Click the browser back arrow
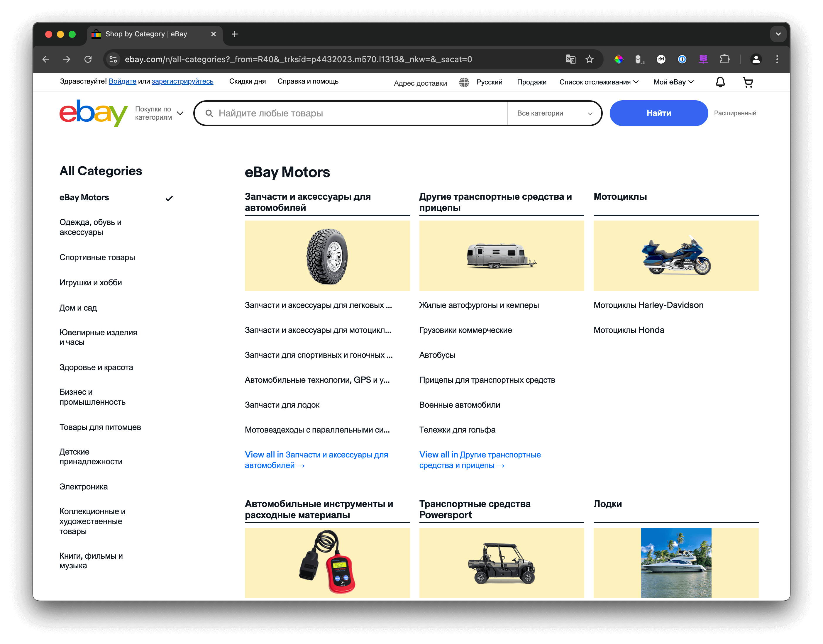This screenshot has width=823, height=644. [x=46, y=59]
